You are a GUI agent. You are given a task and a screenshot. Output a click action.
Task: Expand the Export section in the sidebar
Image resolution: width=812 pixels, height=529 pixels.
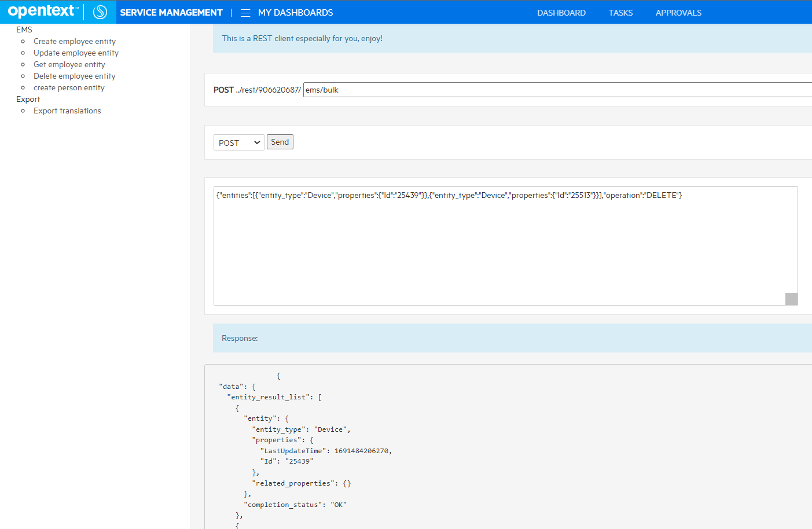(28, 99)
